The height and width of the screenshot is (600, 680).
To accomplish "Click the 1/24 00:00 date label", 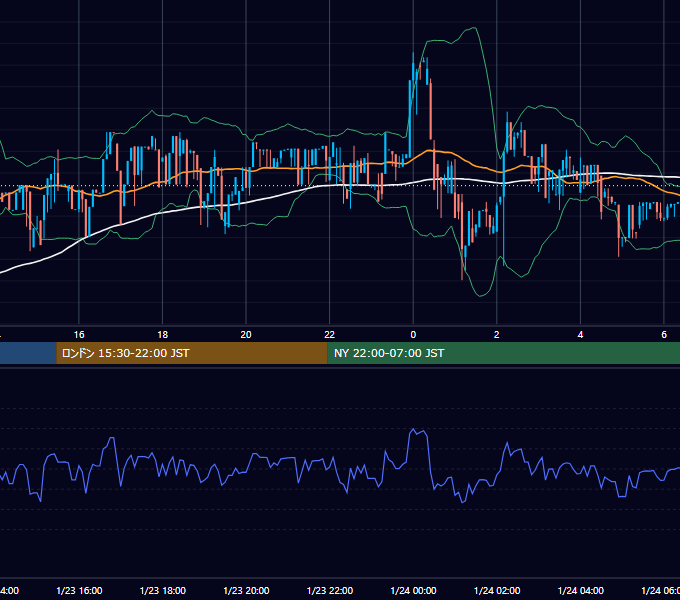I will [x=413, y=591].
